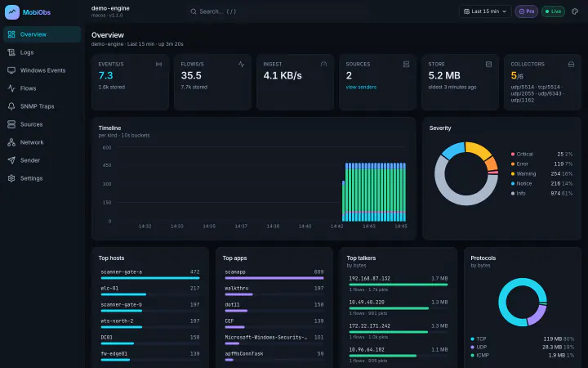Navigate to the Flows section

click(42, 88)
